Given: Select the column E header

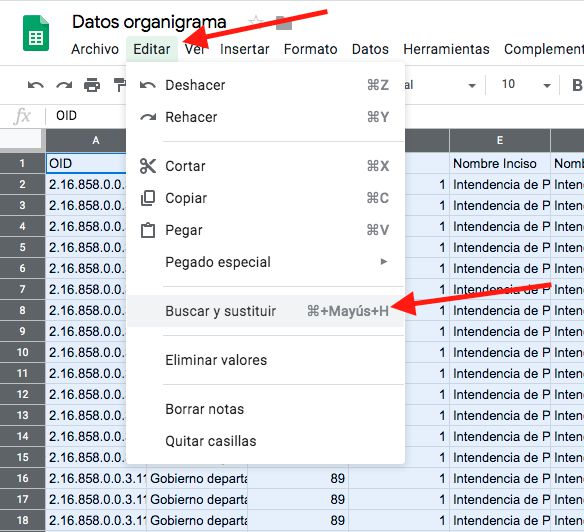Looking at the screenshot, I should pos(500,140).
